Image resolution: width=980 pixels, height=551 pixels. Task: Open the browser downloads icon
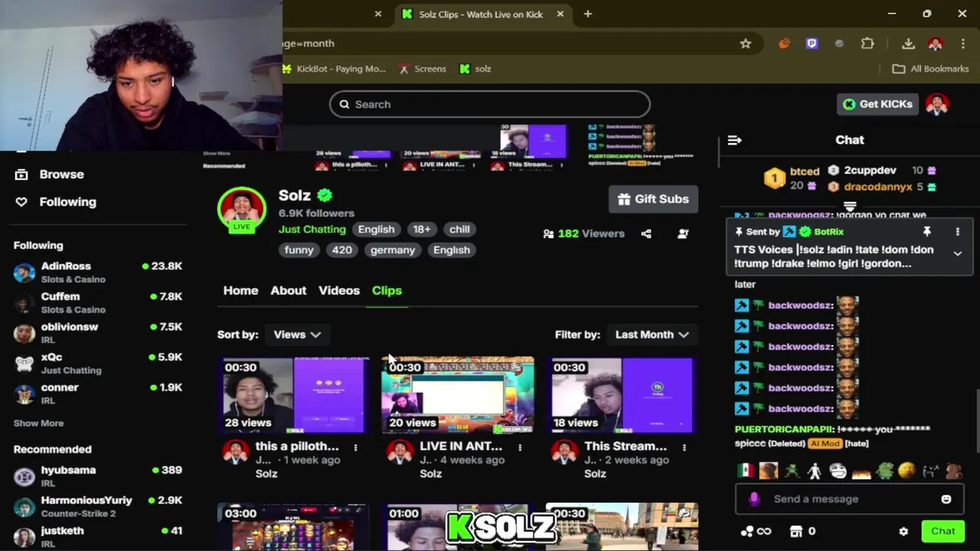coord(908,44)
